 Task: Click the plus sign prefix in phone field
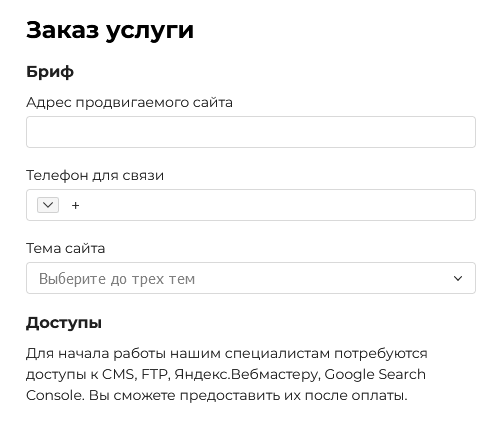pyautogui.click(x=75, y=205)
